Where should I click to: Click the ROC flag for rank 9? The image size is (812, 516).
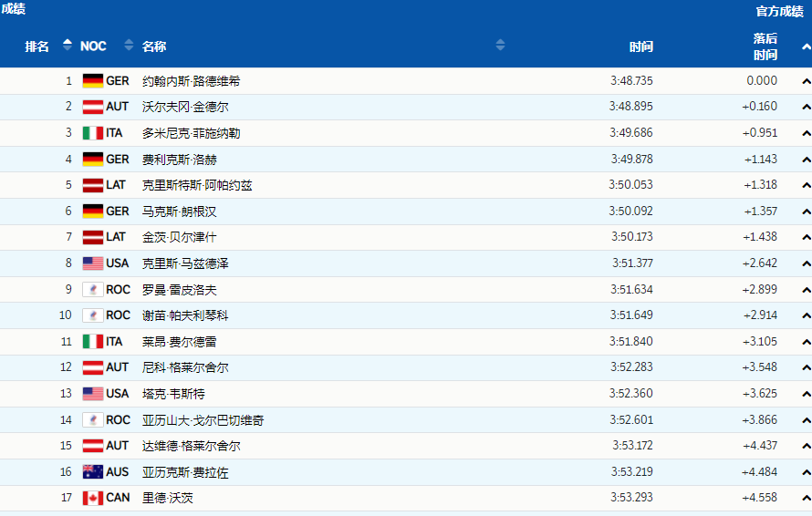click(93, 289)
